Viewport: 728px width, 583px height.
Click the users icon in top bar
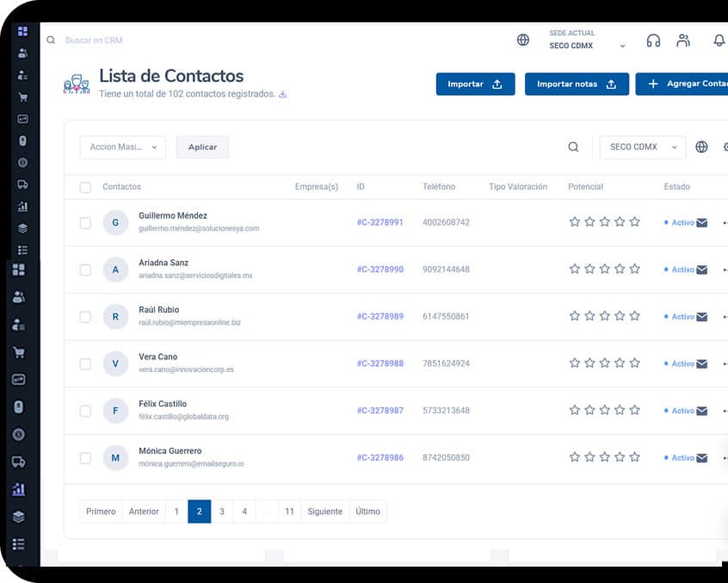coord(683,40)
